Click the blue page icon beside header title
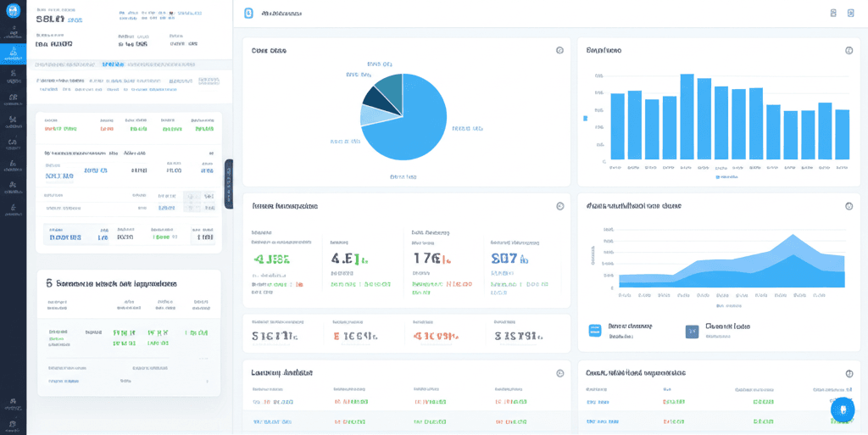Screen dimensions: 868x435 tap(248, 13)
